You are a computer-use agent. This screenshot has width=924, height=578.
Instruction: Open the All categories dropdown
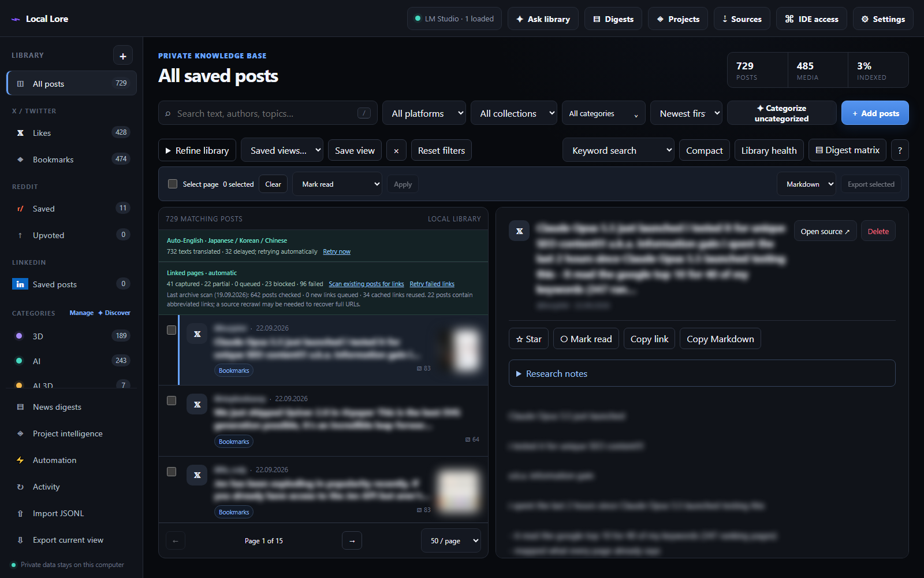[x=603, y=113]
